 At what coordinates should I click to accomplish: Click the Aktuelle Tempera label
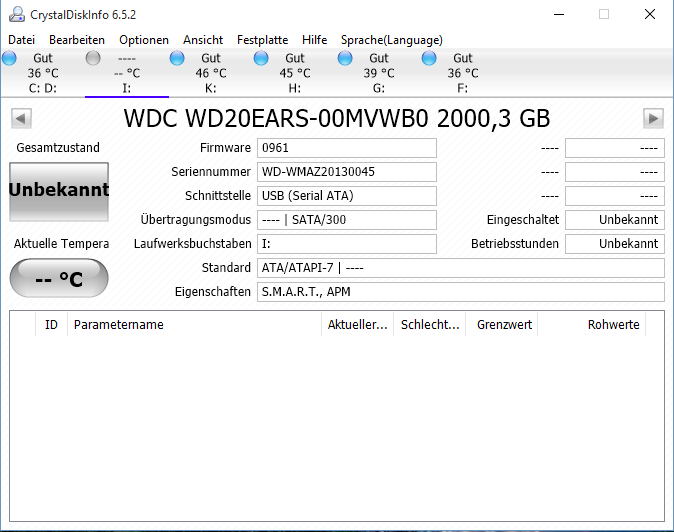(x=61, y=244)
